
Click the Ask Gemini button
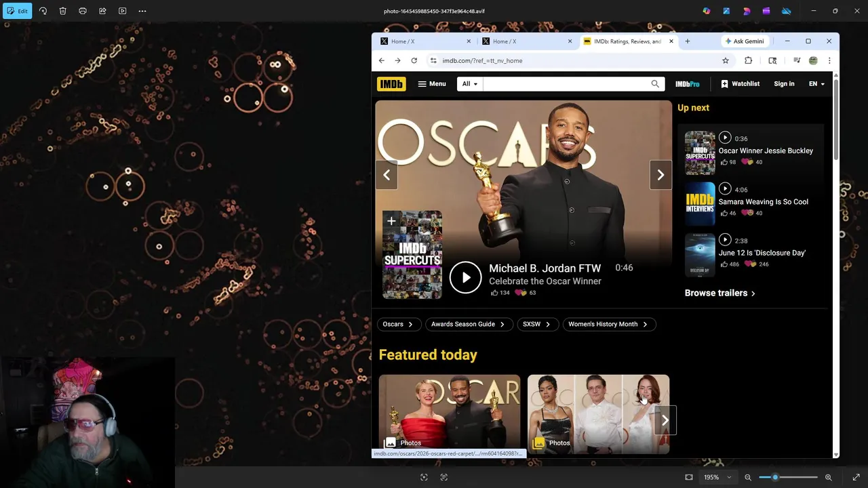[x=745, y=41]
